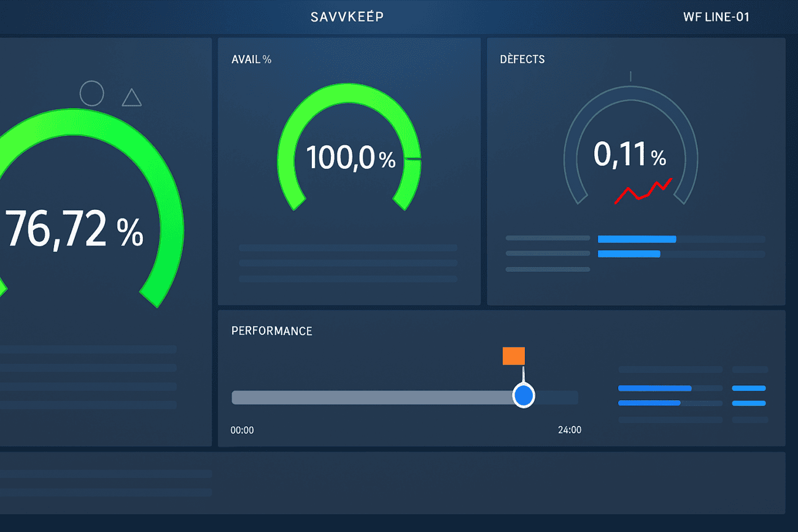Open the DEFECTS panel heading

(x=522, y=60)
